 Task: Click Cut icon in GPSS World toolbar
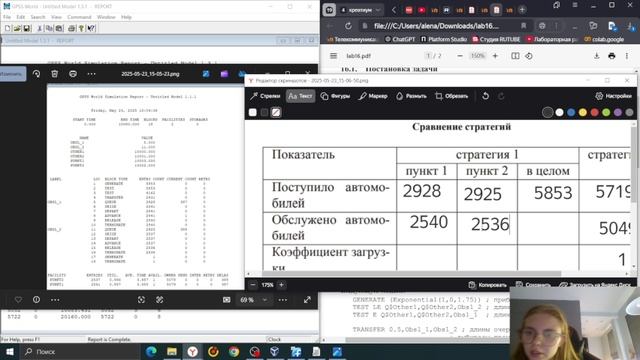(x=39, y=28)
